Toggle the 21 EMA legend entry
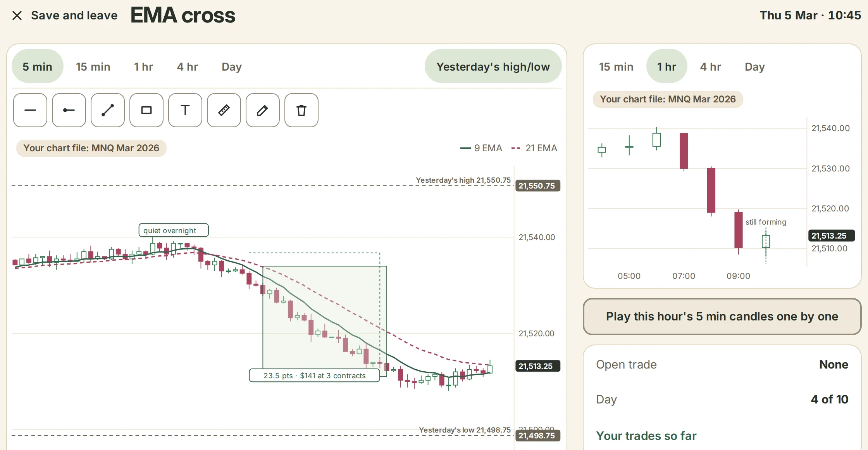Screen dimensions: 868x450 click(x=534, y=148)
